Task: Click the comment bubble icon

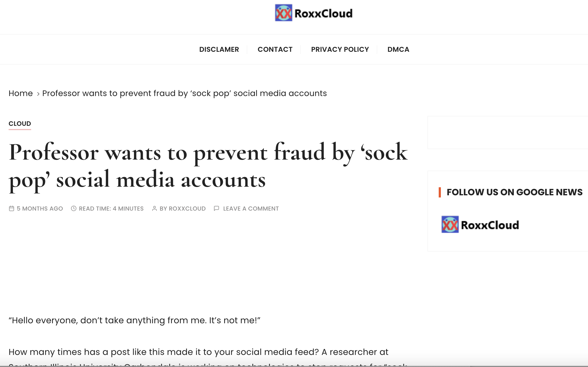Action: [216, 208]
